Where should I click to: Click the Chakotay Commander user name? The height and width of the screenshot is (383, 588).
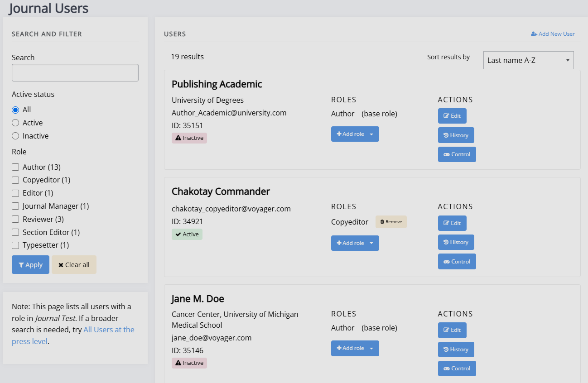(221, 191)
